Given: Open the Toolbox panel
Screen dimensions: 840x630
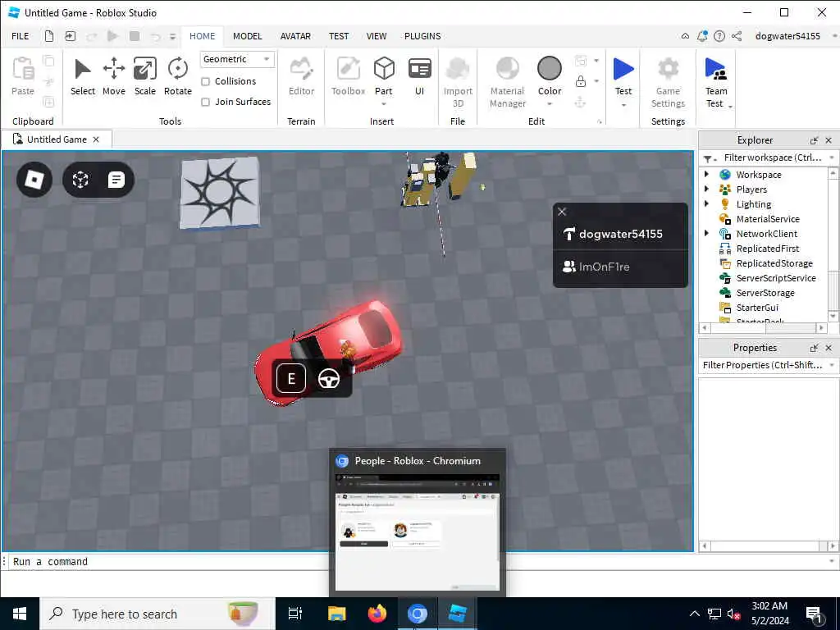Looking at the screenshot, I should point(348,76).
